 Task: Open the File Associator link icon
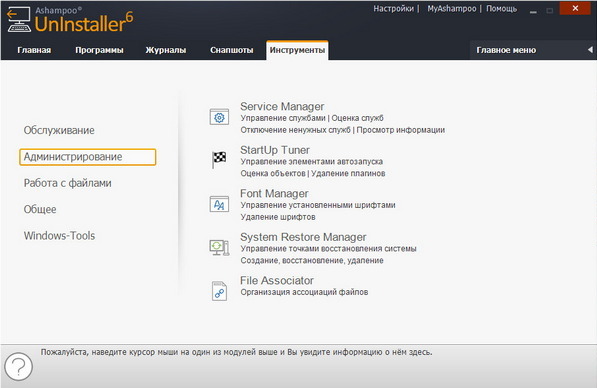(x=219, y=291)
